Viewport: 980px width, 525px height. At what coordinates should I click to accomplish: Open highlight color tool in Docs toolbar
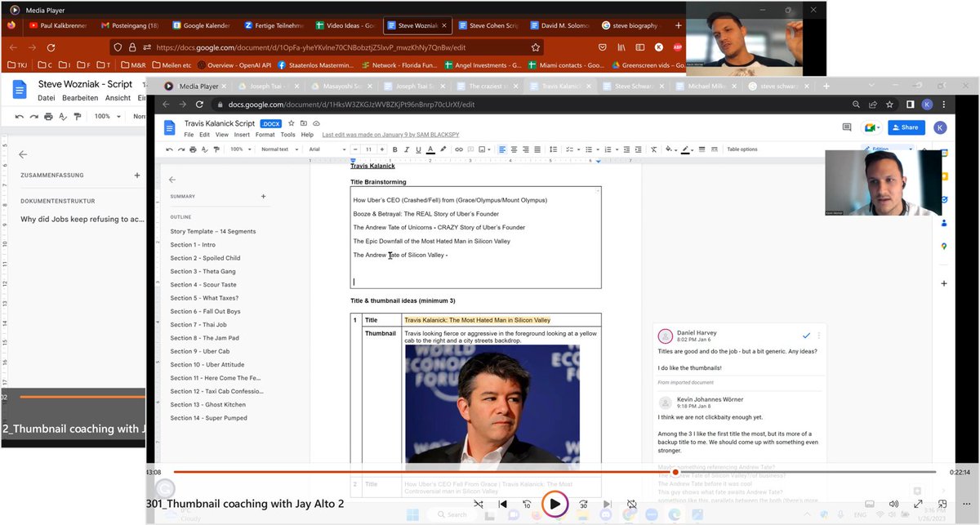coord(443,149)
